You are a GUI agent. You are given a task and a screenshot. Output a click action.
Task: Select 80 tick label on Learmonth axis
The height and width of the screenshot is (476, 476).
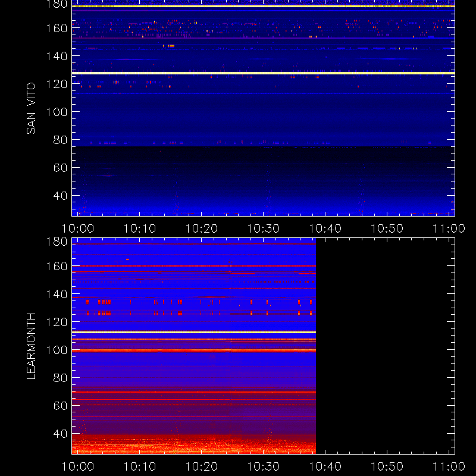pyautogui.click(x=60, y=378)
